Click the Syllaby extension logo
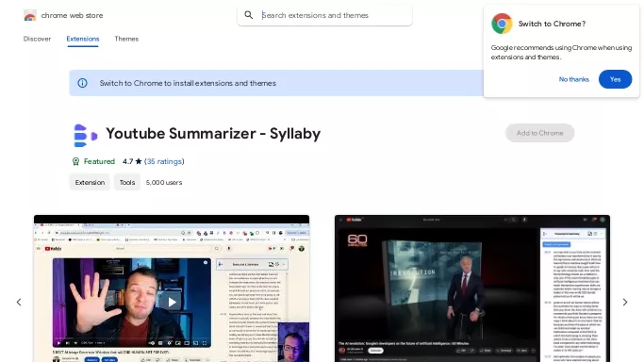 86,136
